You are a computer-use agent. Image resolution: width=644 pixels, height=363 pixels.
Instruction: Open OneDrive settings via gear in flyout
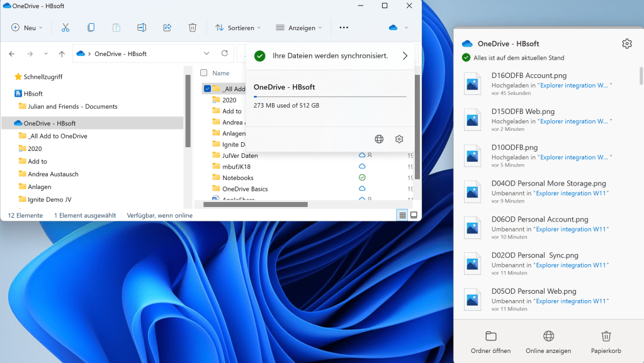click(398, 139)
